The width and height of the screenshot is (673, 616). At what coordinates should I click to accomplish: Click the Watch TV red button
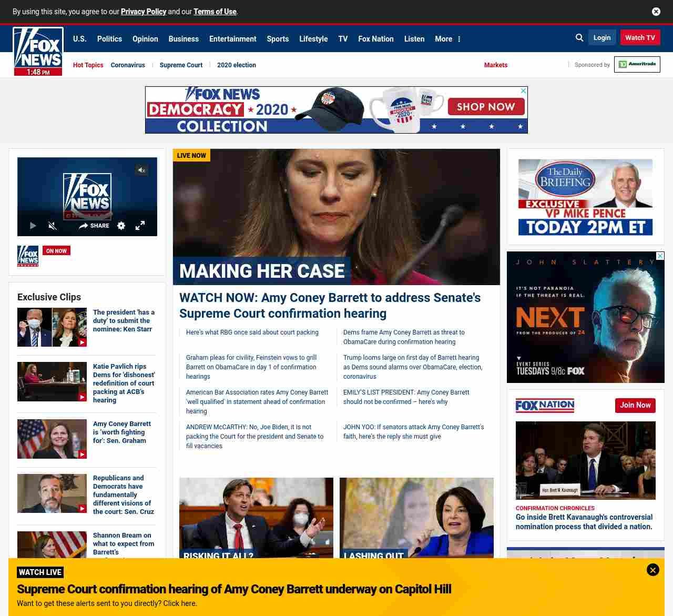[640, 38]
